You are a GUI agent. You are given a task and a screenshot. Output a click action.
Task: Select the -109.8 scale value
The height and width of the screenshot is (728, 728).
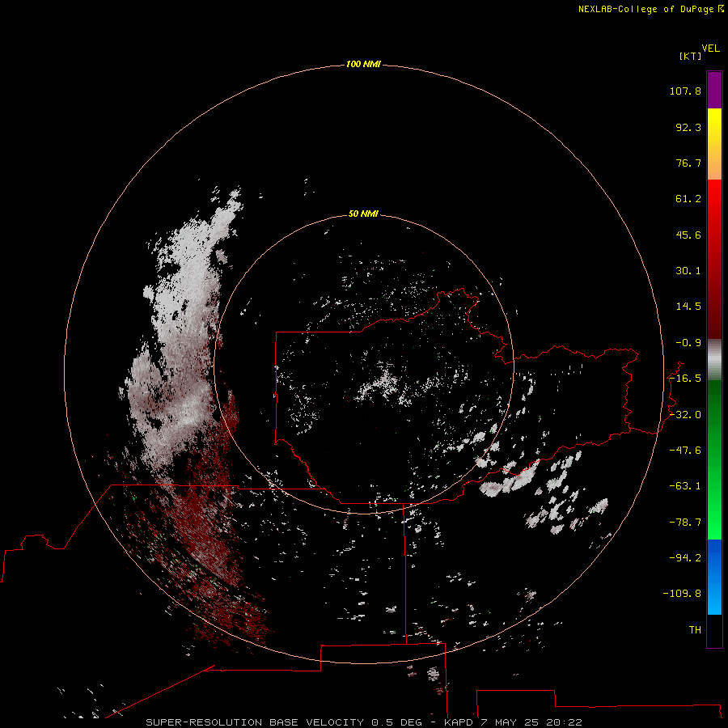click(x=682, y=594)
